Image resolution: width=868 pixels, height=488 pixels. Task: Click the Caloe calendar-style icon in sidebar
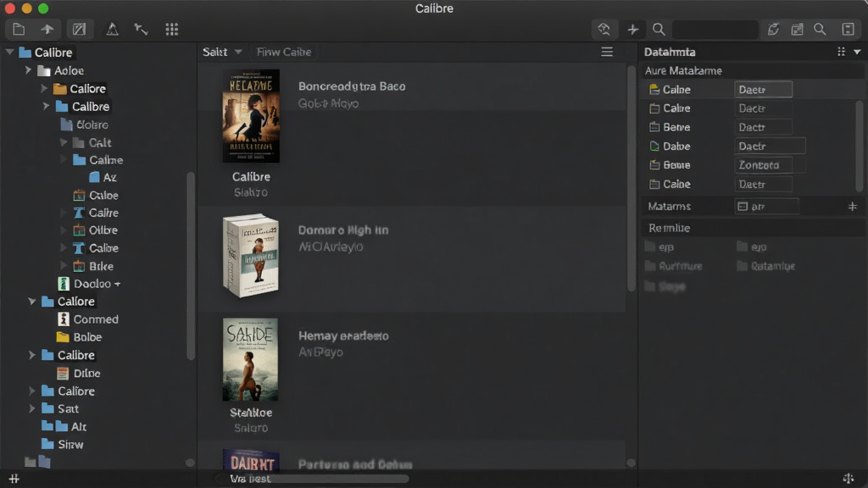click(x=79, y=196)
